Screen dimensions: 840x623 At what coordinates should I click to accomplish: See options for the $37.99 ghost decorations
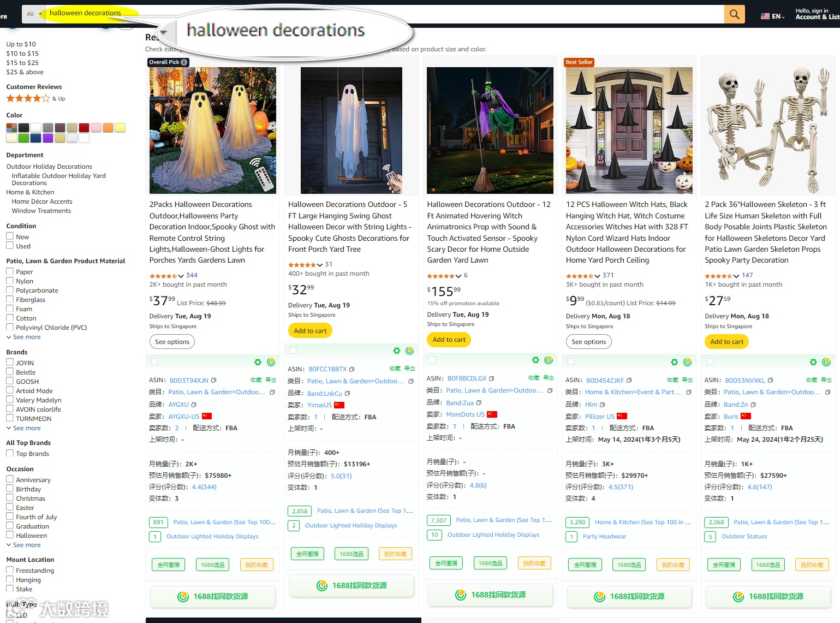pyautogui.click(x=172, y=342)
